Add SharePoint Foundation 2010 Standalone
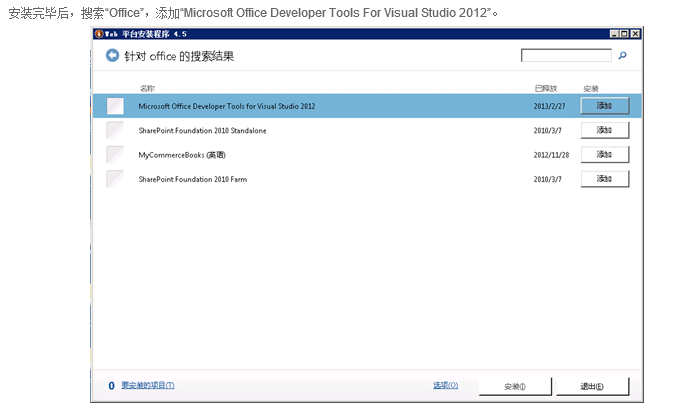The width and height of the screenshot is (677, 408). (x=604, y=130)
